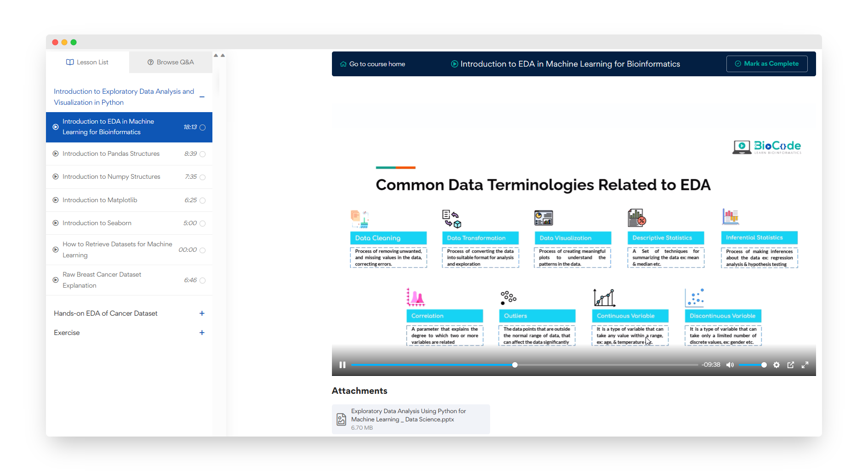Open the video settings gear
This screenshot has height=471, width=868.
[776, 364]
